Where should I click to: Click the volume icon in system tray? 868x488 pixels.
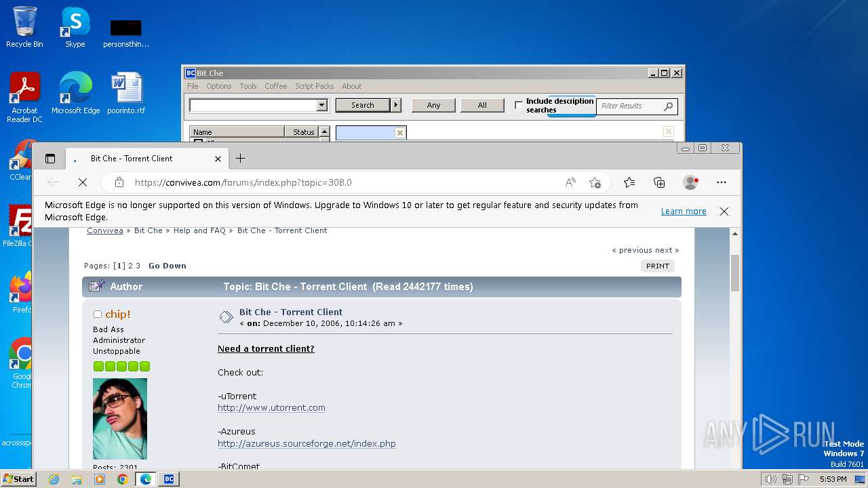click(x=770, y=479)
